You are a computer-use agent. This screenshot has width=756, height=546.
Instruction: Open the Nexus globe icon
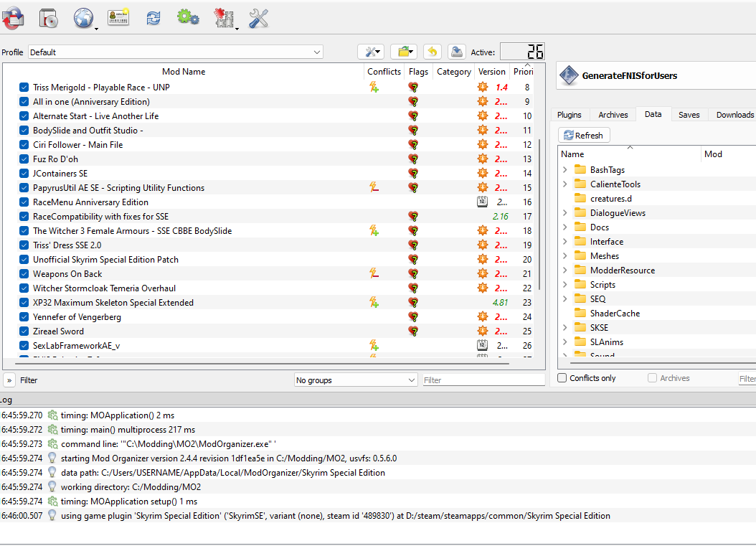click(83, 19)
